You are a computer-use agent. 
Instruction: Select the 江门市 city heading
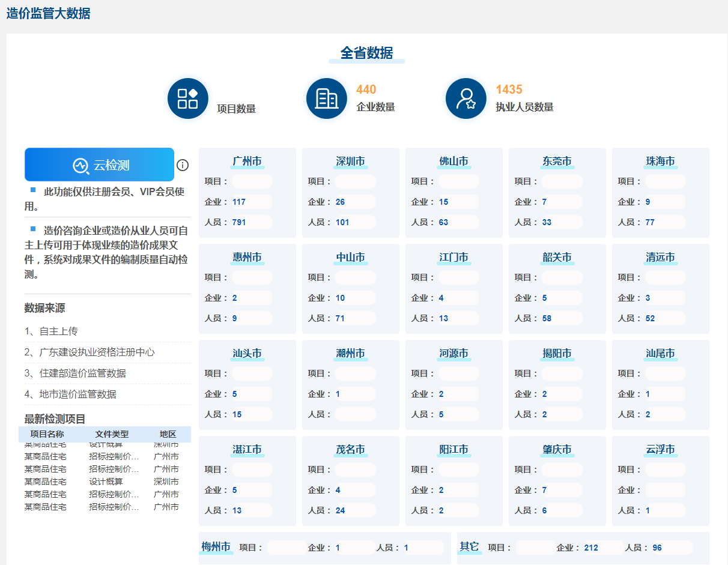pos(453,258)
